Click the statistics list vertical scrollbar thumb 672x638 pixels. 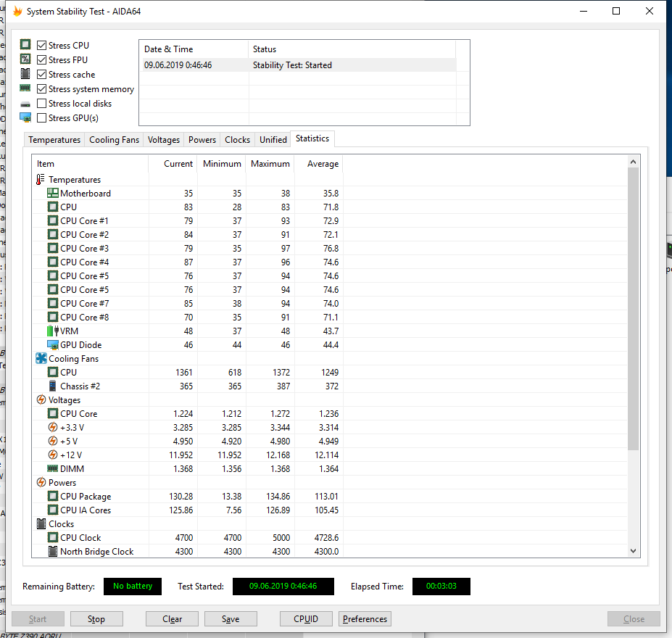click(633, 309)
